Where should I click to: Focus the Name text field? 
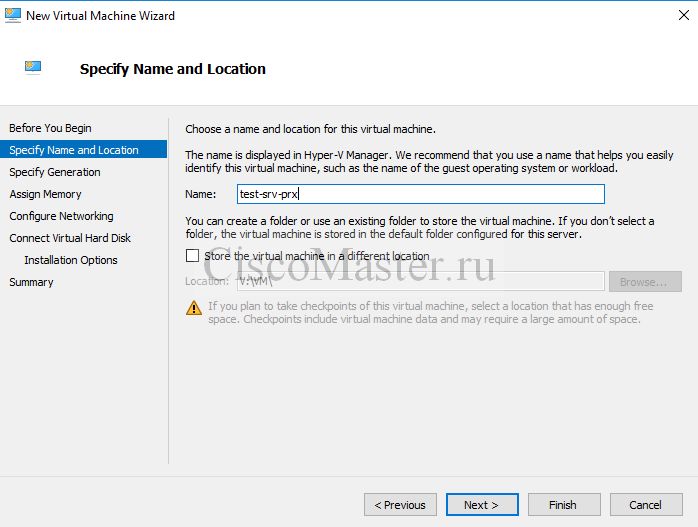click(421, 194)
